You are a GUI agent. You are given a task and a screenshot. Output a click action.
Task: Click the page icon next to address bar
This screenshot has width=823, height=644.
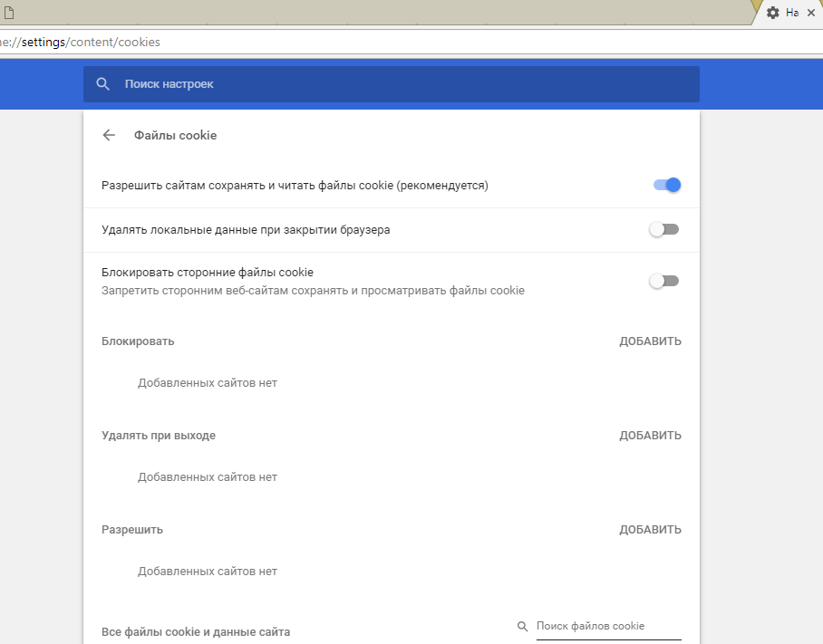[8, 13]
